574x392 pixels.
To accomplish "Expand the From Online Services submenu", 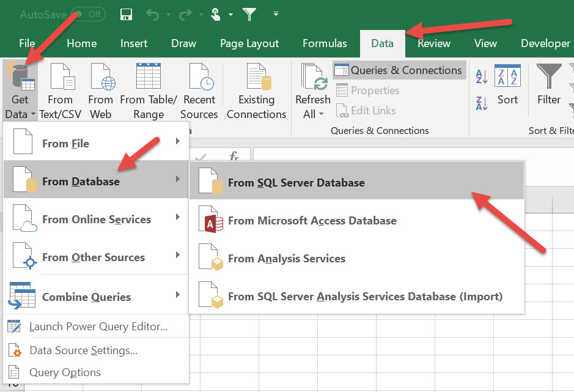I will 96,220.
